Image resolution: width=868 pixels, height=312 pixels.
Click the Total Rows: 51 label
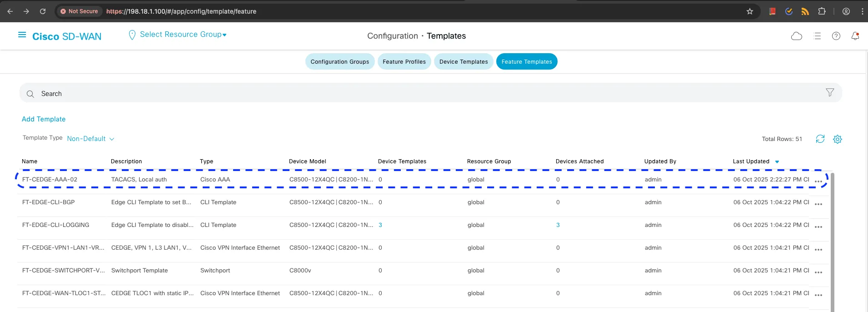[782, 139]
